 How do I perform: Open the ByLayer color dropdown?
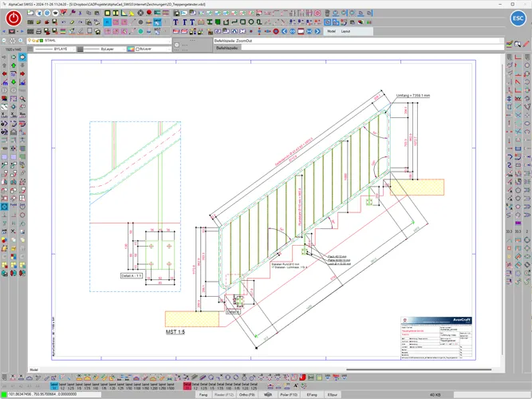[152, 49]
